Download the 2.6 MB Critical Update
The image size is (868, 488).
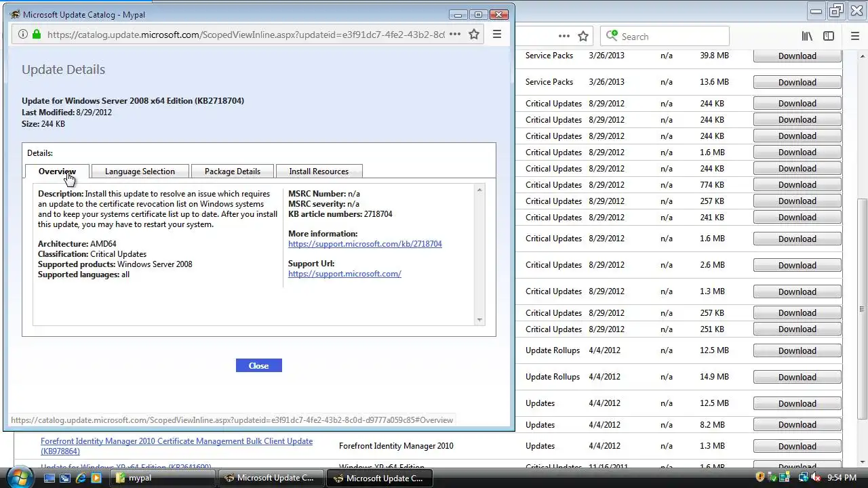pos(797,265)
